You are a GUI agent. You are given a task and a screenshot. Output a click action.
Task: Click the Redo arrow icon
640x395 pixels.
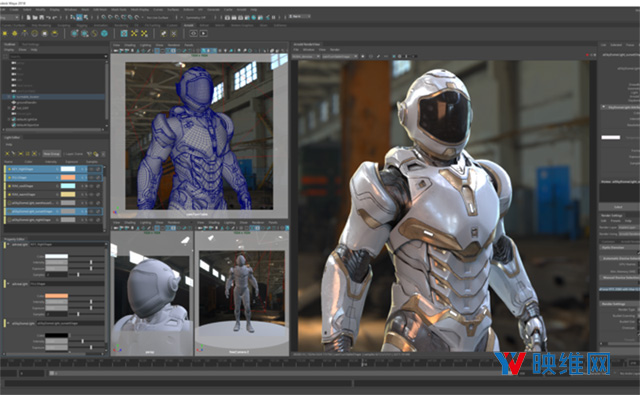[55, 18]
